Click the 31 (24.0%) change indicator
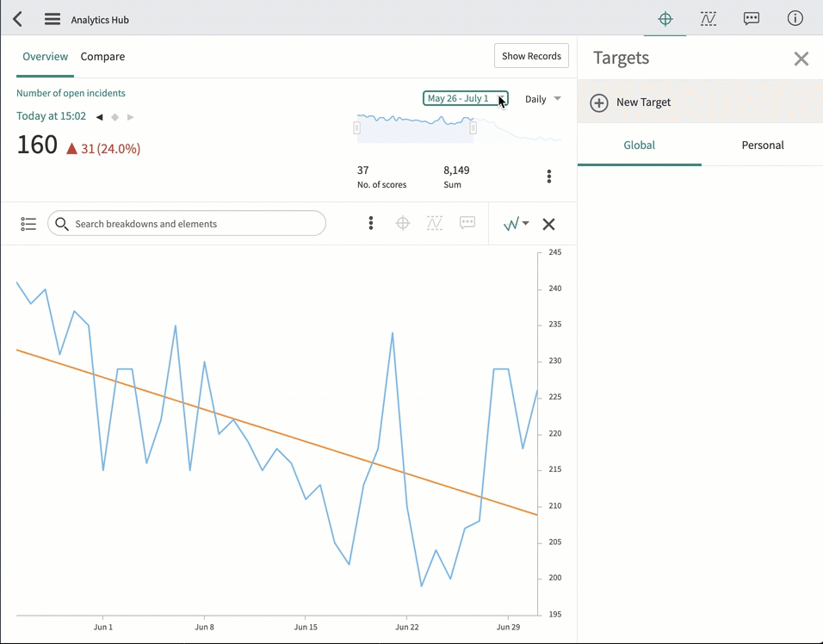Screen dimensions: 823x644 (x=103, y=149)
